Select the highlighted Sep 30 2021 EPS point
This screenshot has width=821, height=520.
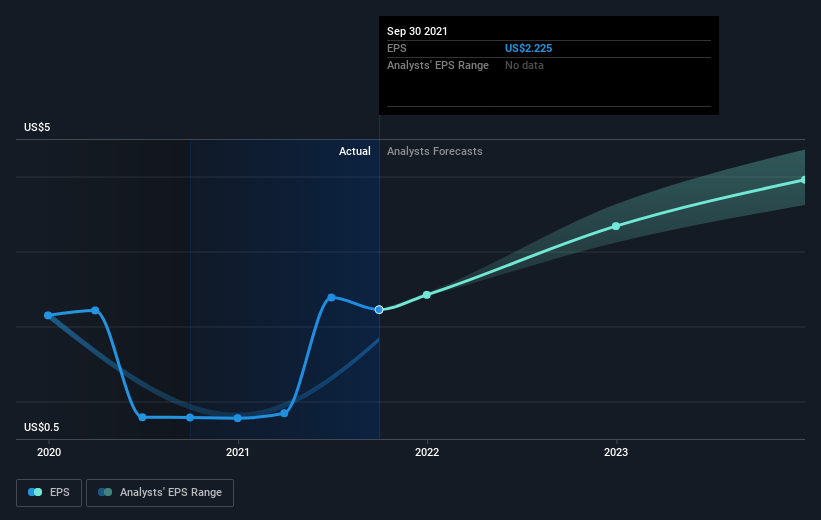(x=379, y=310)
